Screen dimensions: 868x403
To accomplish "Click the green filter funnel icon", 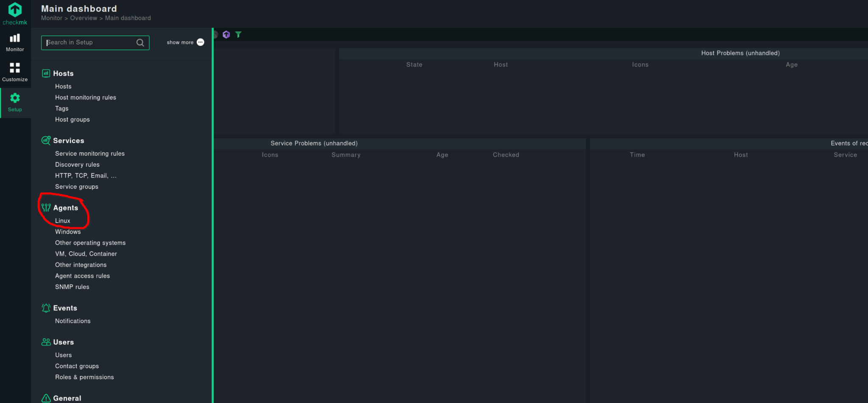I will tap(238, 35).
